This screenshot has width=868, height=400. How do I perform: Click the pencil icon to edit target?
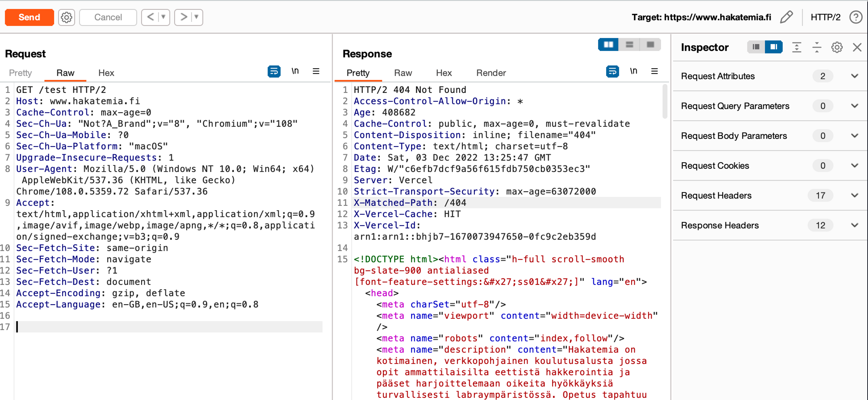(786, 17)
